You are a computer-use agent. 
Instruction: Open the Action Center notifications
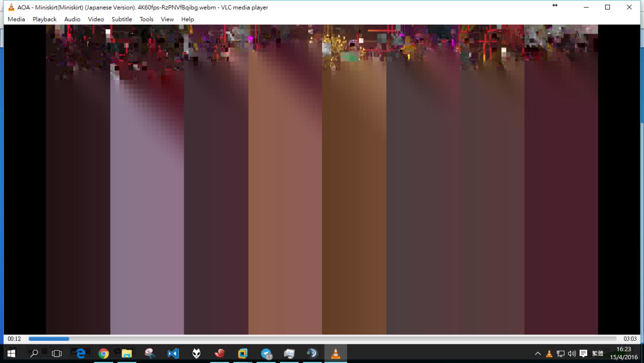coord(584,353)
